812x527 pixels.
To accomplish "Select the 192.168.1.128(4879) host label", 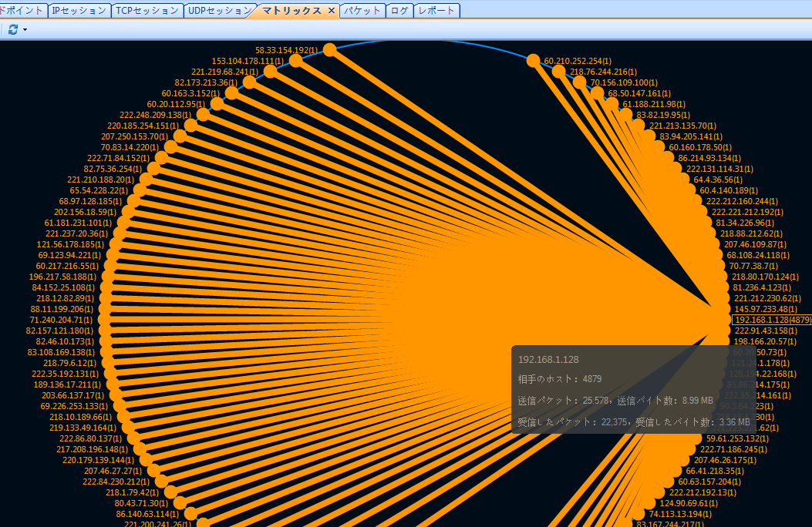I will point(772,320).
